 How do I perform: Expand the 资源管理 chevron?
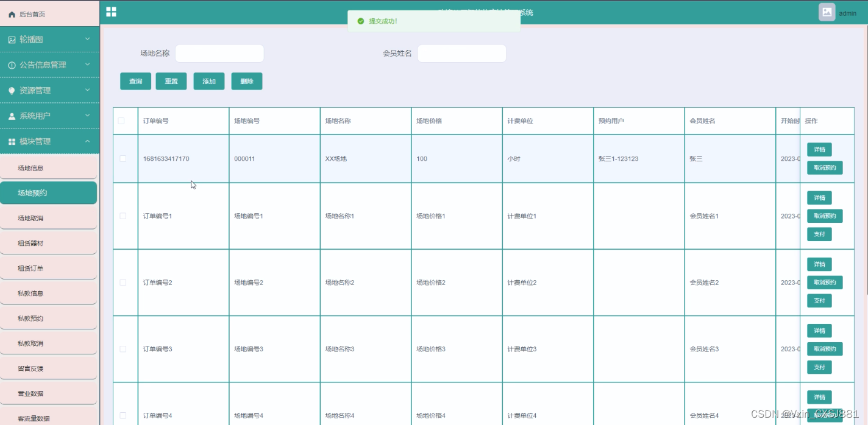coord(87,90)
